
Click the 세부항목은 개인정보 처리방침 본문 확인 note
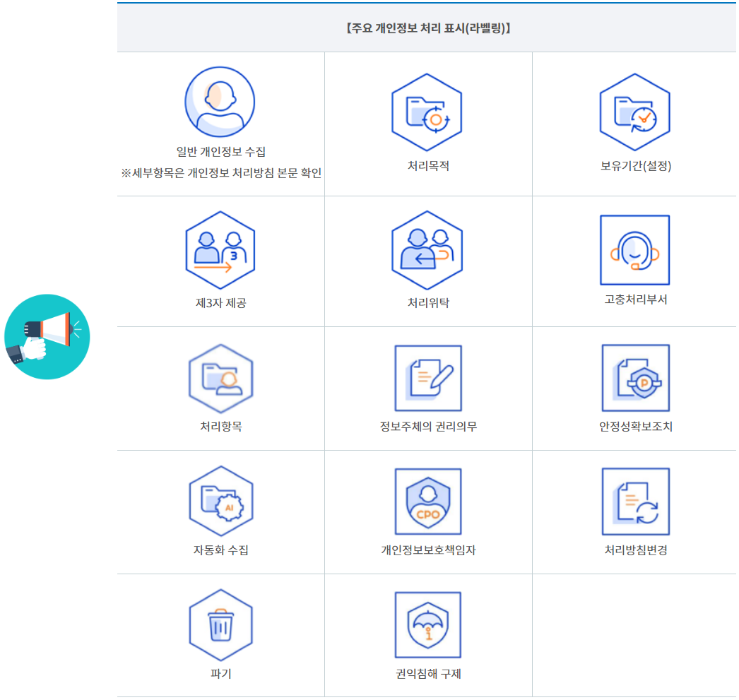(x=221, y=173)
